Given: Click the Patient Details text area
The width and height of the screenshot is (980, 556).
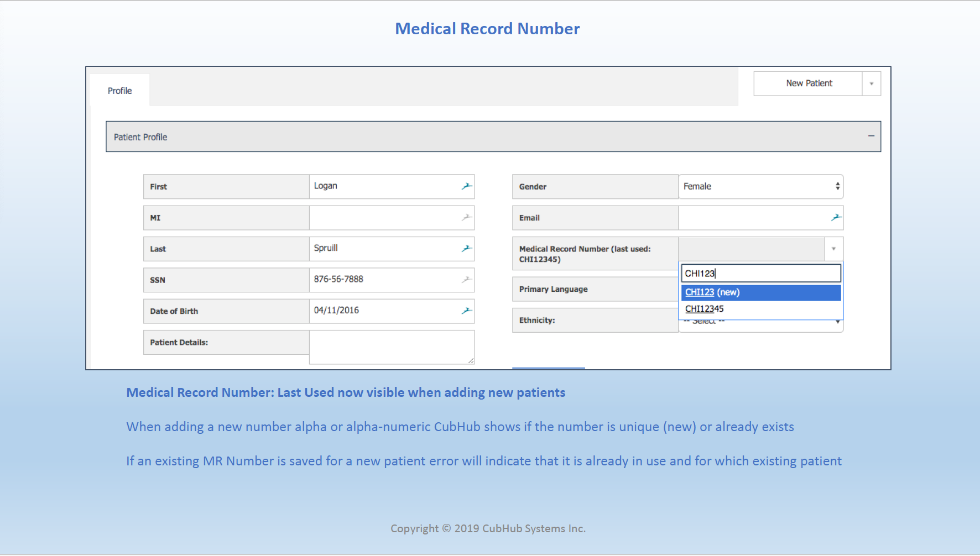Looking at the screenshot, I should [392, 347].
